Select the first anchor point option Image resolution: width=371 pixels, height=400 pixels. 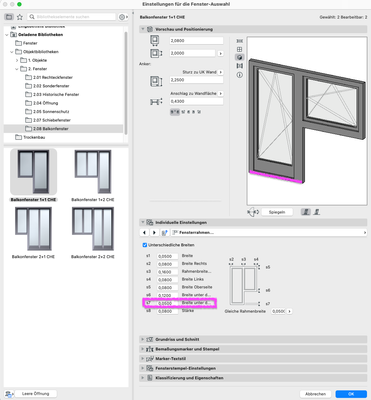[175, 112]
